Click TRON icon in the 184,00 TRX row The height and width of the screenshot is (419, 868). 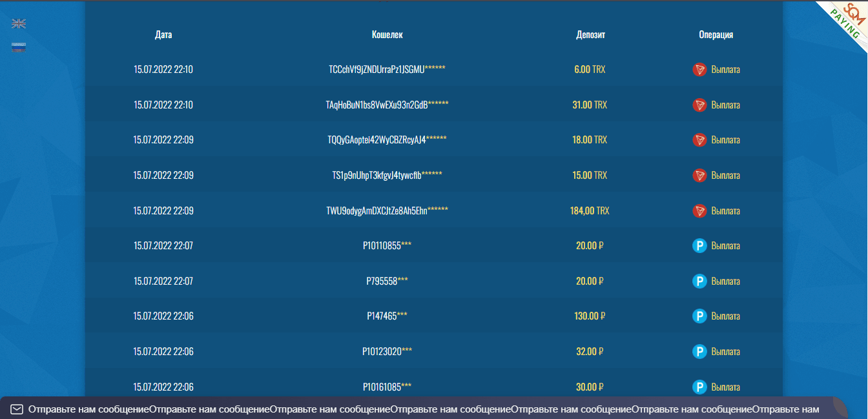[x=699, y=210]
